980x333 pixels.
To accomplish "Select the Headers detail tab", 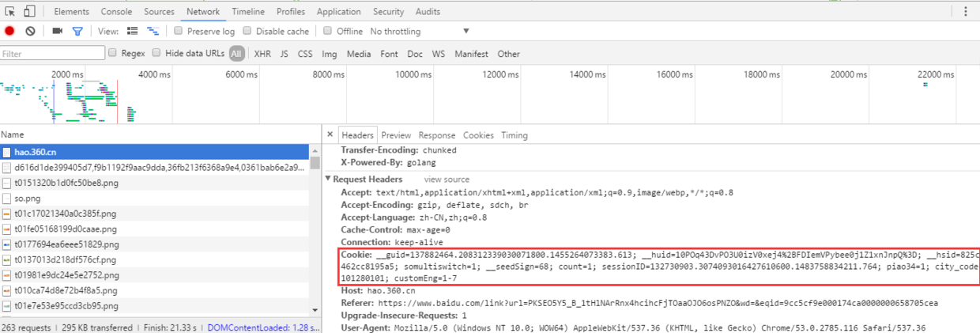I will pyautogui.click(x=357, y=135).
